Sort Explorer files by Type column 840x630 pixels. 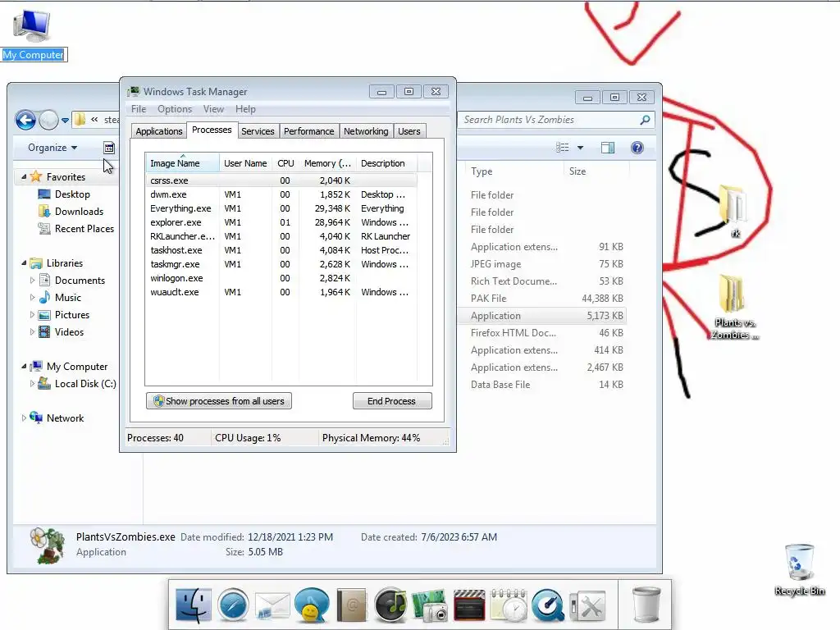[x=514, y=171]
